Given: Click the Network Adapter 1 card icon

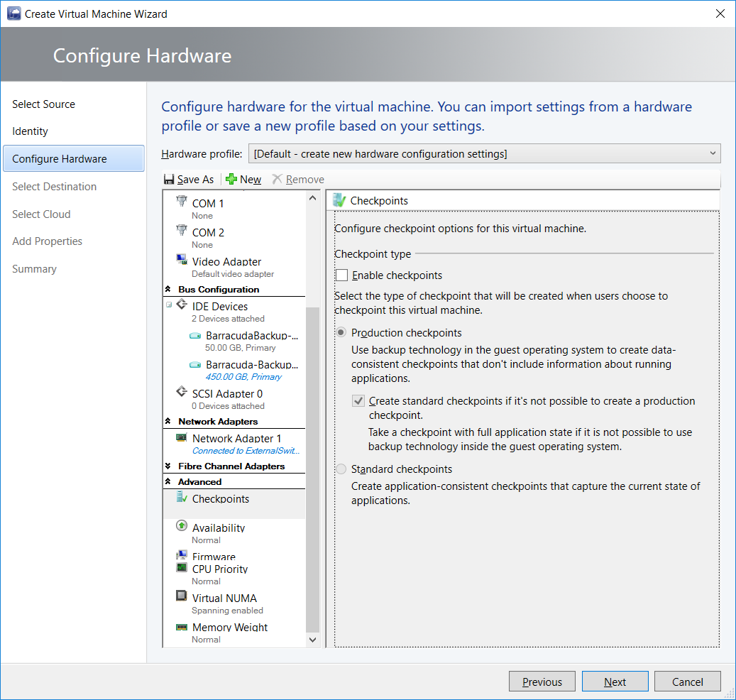Looking at the screenshot, I should pyautogui.click(x=182, y=437).
